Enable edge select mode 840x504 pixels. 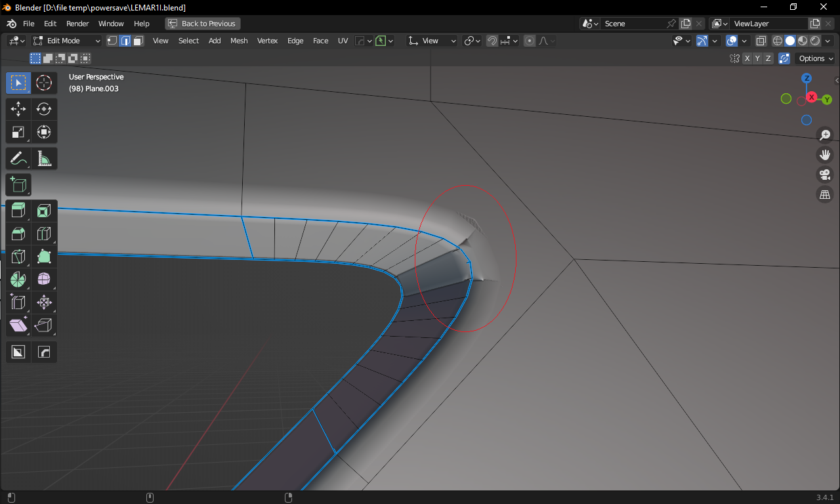[125, 41]
